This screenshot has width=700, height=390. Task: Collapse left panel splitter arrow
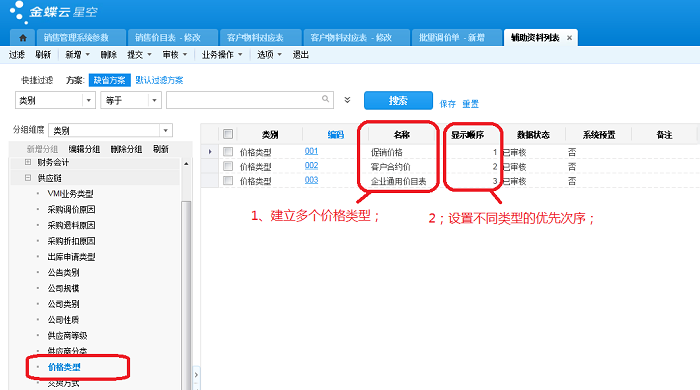(x=196, y=375)
